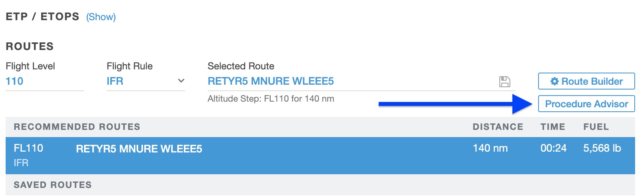Click the DISTANCE column header
Viewport: 644px width, 196px height.
tap(498, 127)
